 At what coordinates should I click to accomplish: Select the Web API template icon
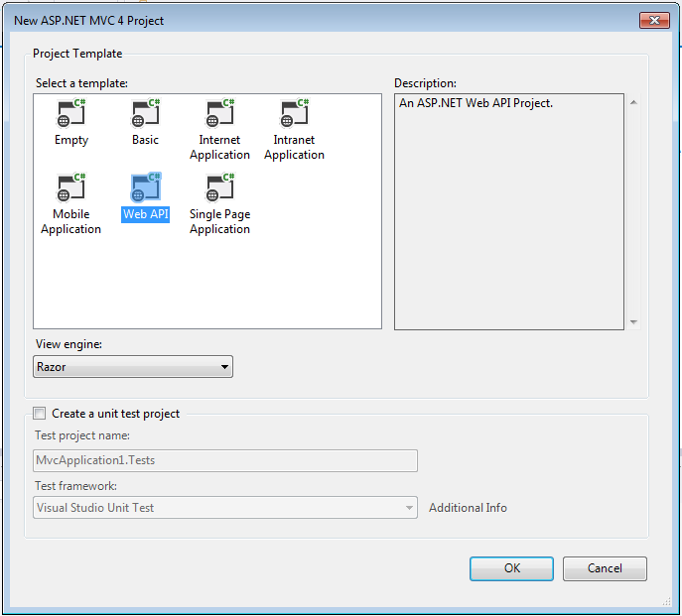[x=146, y=186]
